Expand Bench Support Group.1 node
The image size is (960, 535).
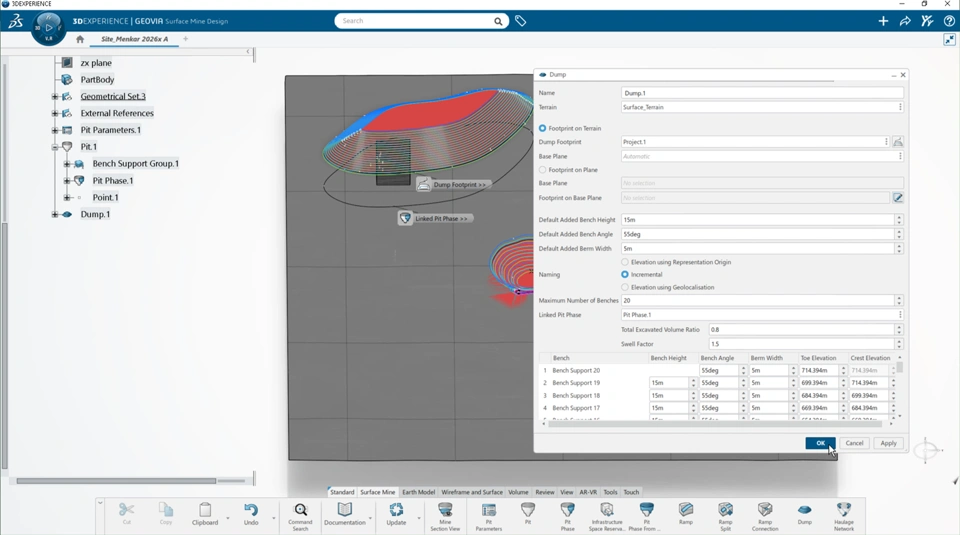coord(67,164)
